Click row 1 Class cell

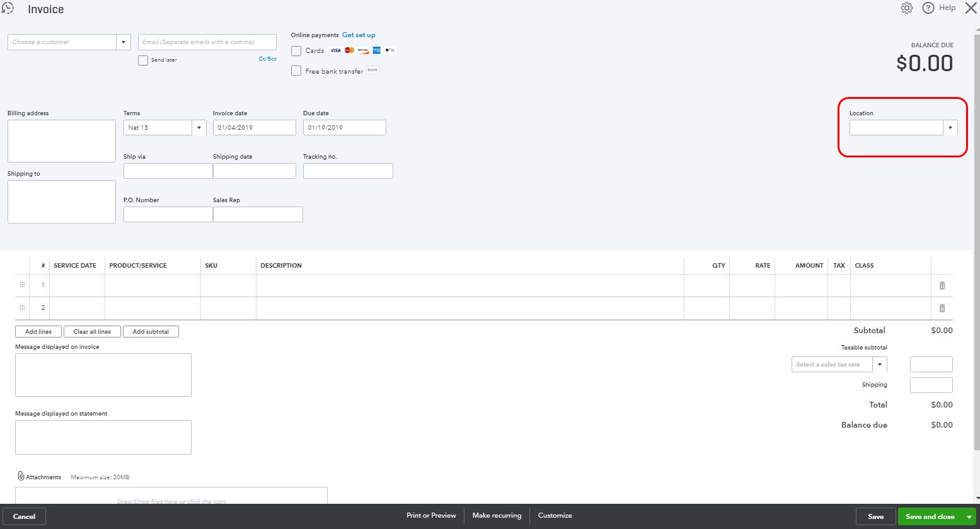pyautogui.click(x=891, y=285)
